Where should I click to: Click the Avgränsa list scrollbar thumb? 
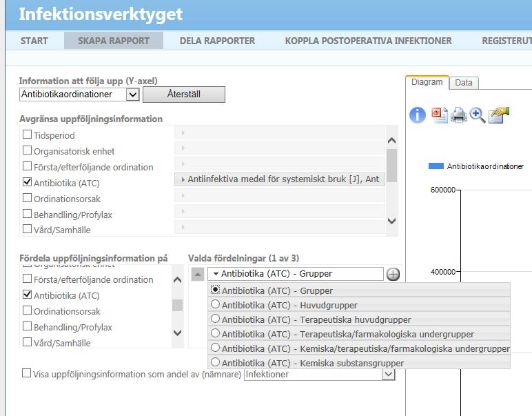click(x=391, y=166)
